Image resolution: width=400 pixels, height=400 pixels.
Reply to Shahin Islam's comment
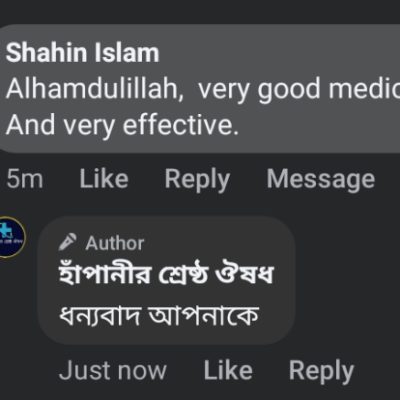pyautogui.click(x=197, y=180)
